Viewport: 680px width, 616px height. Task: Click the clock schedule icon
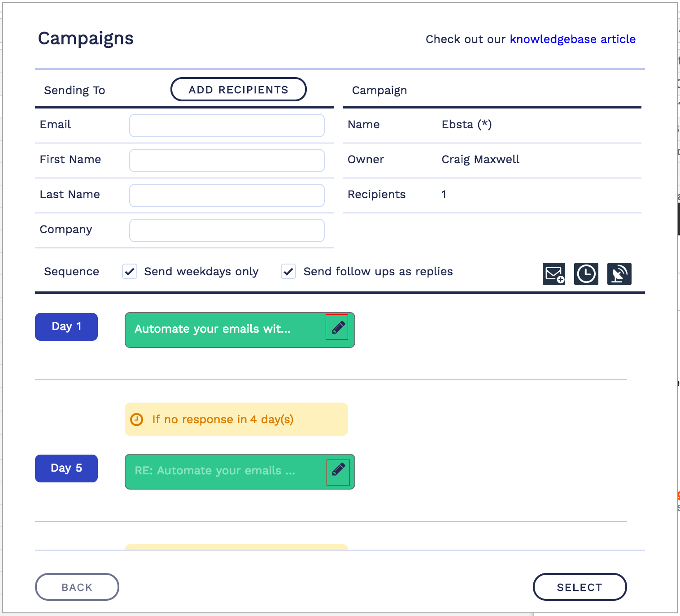tap(586, 274)
